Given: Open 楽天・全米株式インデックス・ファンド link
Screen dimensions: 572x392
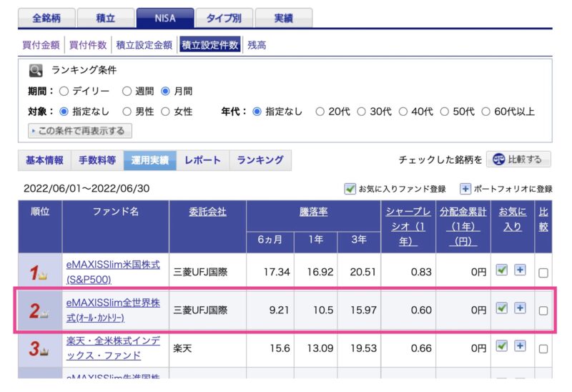Looking at the screenshot, I should [113, 348].
